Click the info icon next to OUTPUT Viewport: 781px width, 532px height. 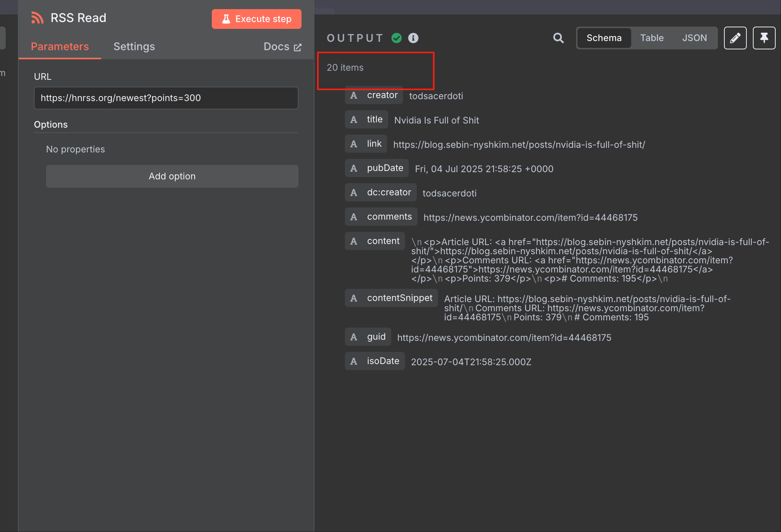[413, 38]
